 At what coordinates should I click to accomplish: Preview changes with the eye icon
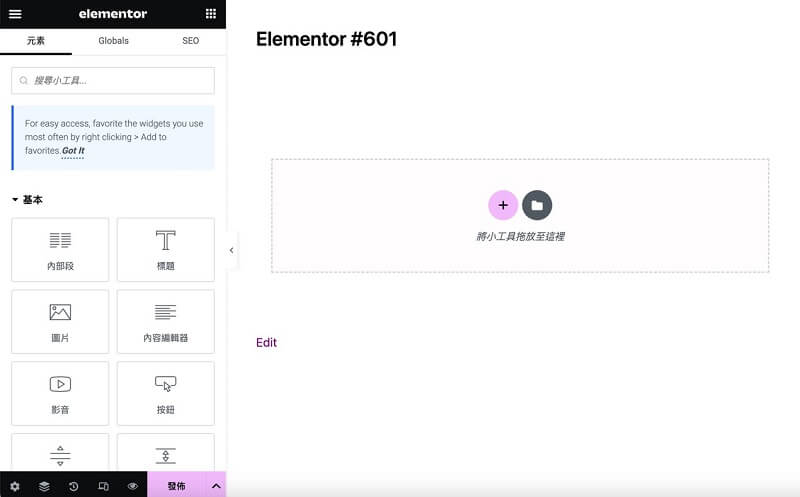coord(133,486)
